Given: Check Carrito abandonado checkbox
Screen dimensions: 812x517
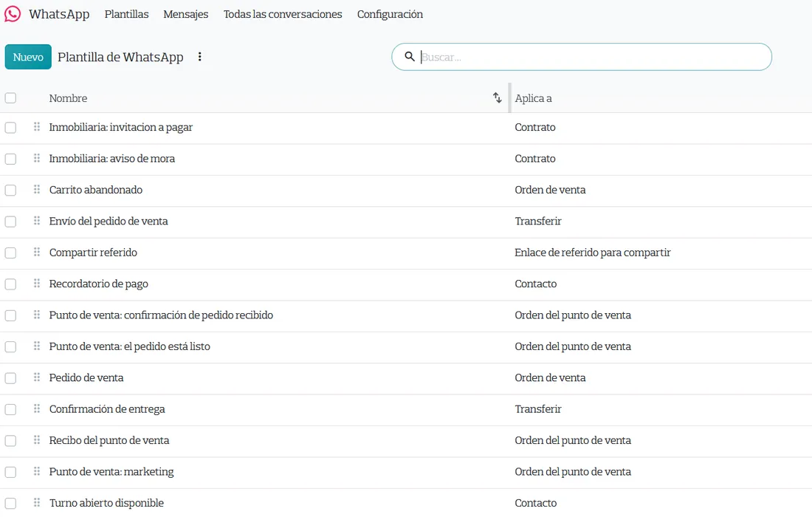Looking at the screenshot, I should point(10,190).
